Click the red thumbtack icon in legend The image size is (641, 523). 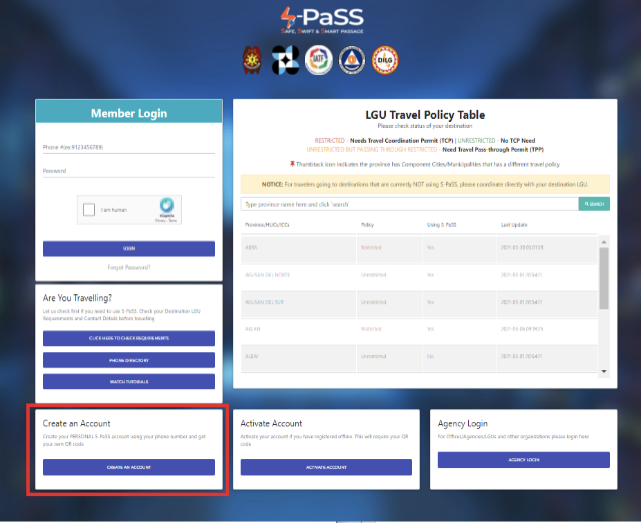292,164
